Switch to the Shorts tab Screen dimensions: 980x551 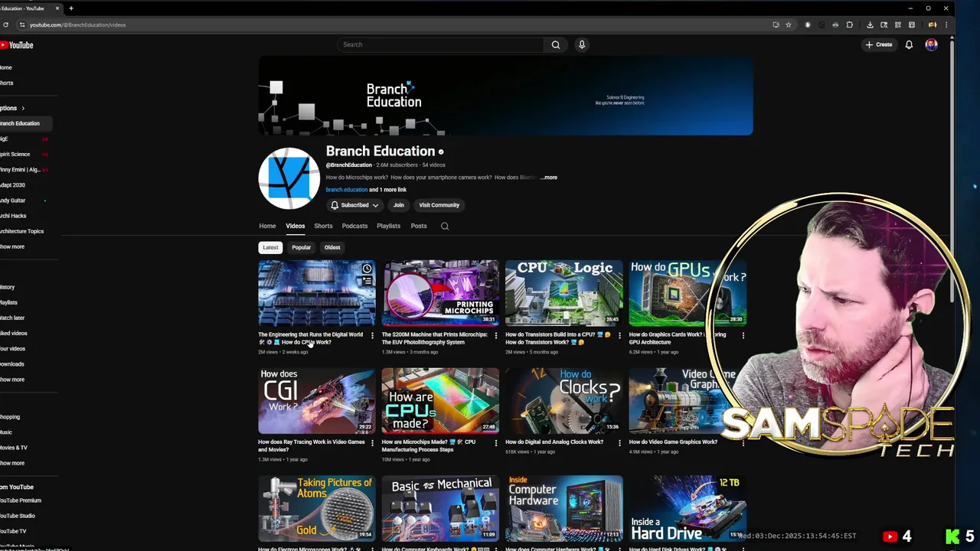pyautogui.click(x=323, y=226)
